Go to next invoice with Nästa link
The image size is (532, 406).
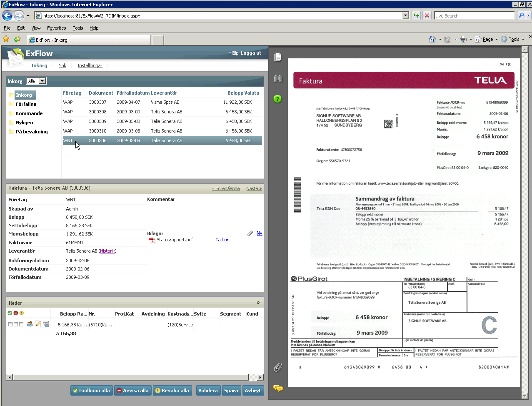(254, 188)
